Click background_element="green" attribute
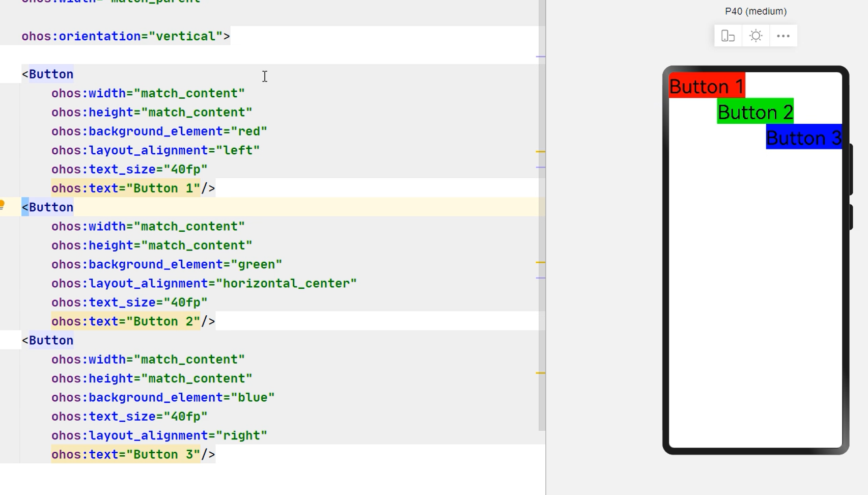 (x=166, y=264)
